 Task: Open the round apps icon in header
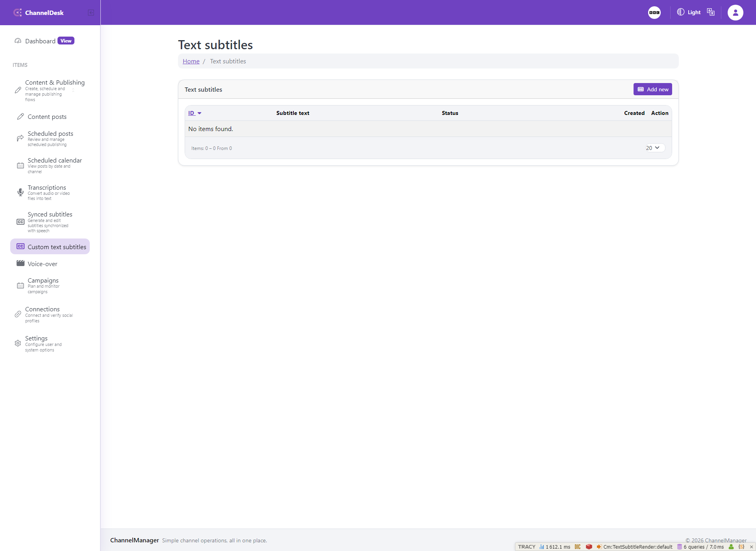point(654,13)
